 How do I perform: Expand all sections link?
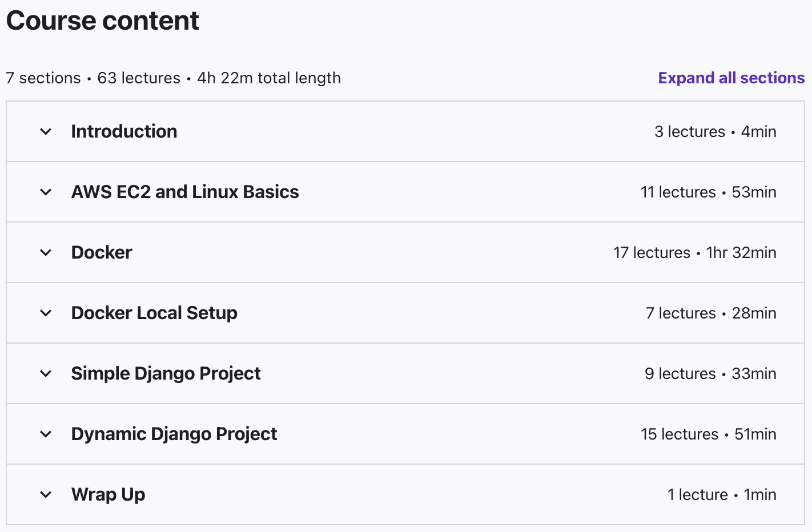731,78
